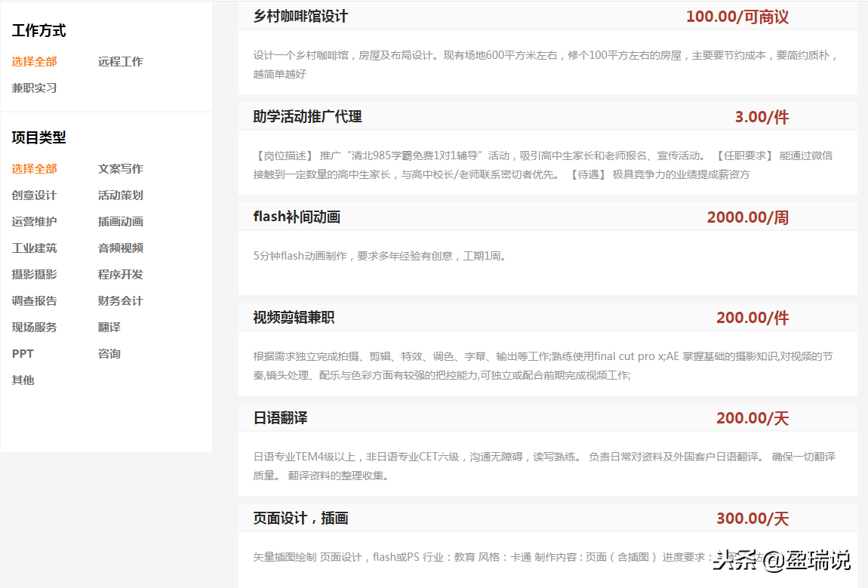Screen dimensions: 868x588
Task: Open the 助学活动推广代理 listing
Action: pyautogui.click(x=307, y=117)
